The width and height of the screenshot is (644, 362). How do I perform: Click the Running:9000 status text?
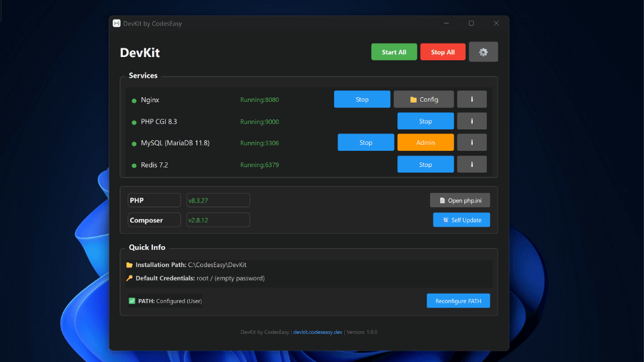[260, 121]
